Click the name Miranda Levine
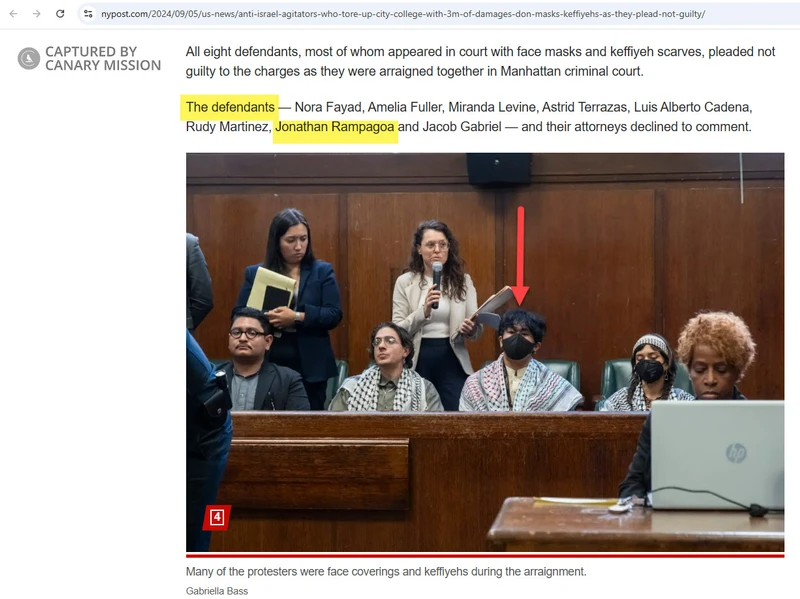 492,107
